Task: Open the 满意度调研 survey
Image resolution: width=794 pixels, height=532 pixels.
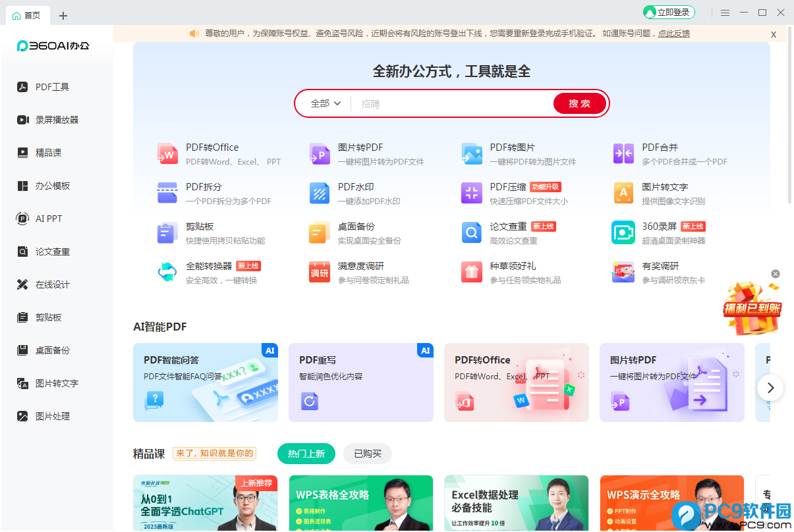Action: pos(320,272)
